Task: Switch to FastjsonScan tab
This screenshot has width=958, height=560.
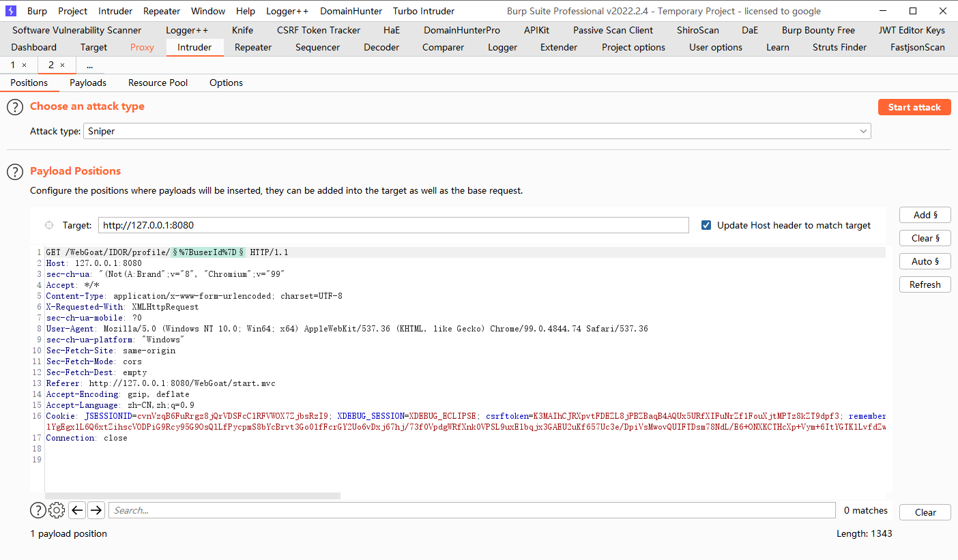Action: [918, 47]
